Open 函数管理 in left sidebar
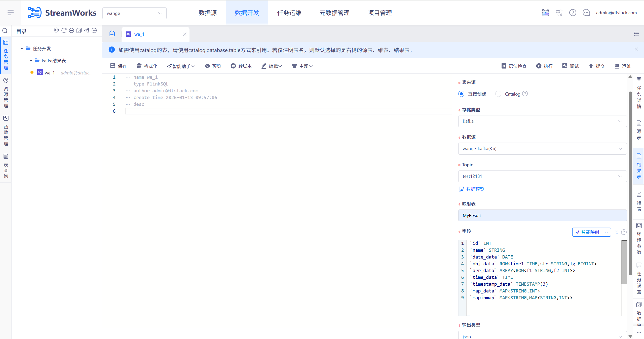 [6, 131]
